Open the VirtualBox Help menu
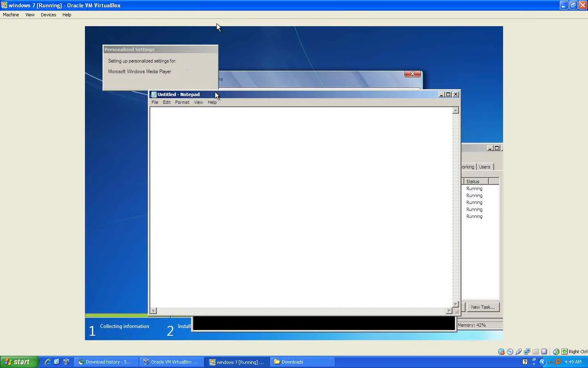 67,15
